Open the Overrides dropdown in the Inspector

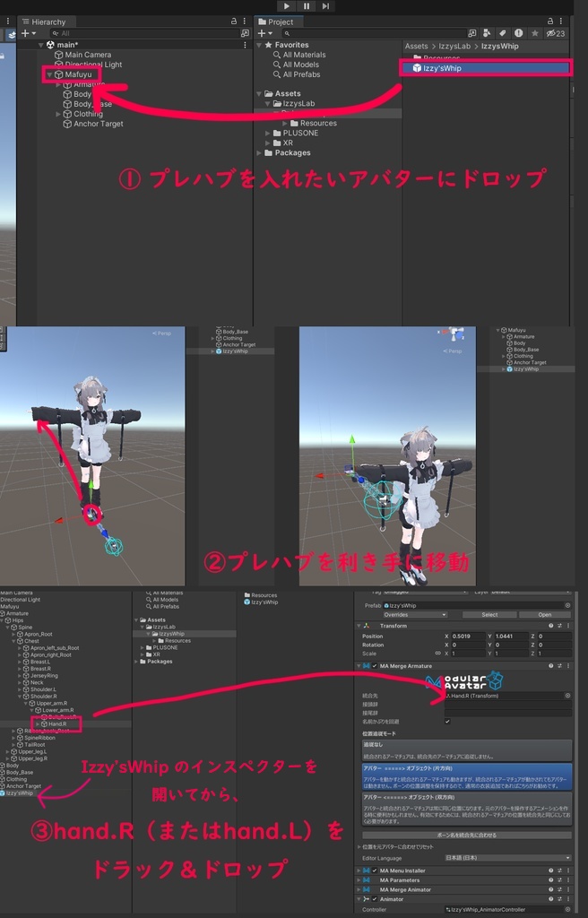pyautogui.click(x=415, y=615)
